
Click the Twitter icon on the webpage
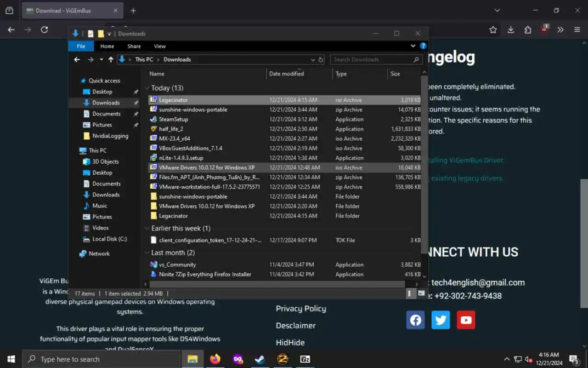coord(441,320)
